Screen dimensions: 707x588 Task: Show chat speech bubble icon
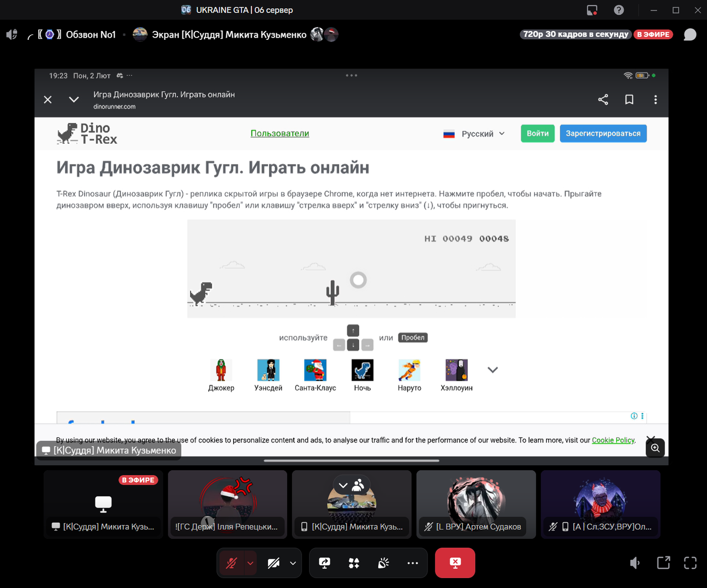690,34
